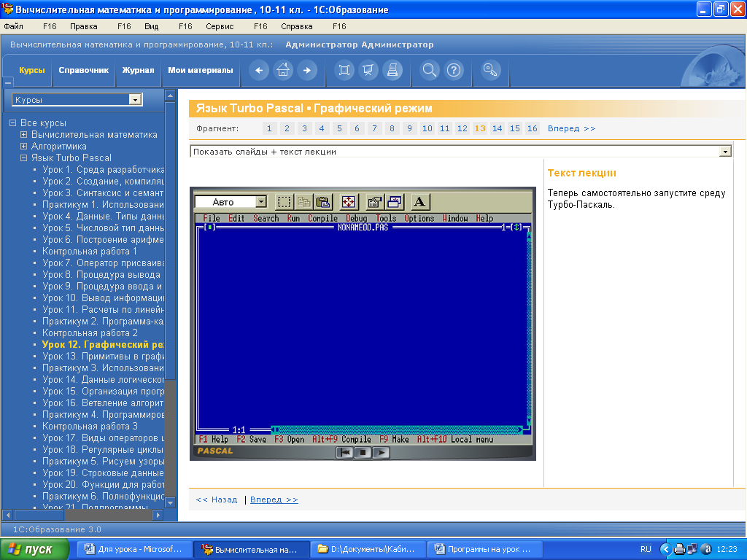747x560 pixels.
Task: Open the Курсы dropdown in the sidebar
Action: coord(135,99)
